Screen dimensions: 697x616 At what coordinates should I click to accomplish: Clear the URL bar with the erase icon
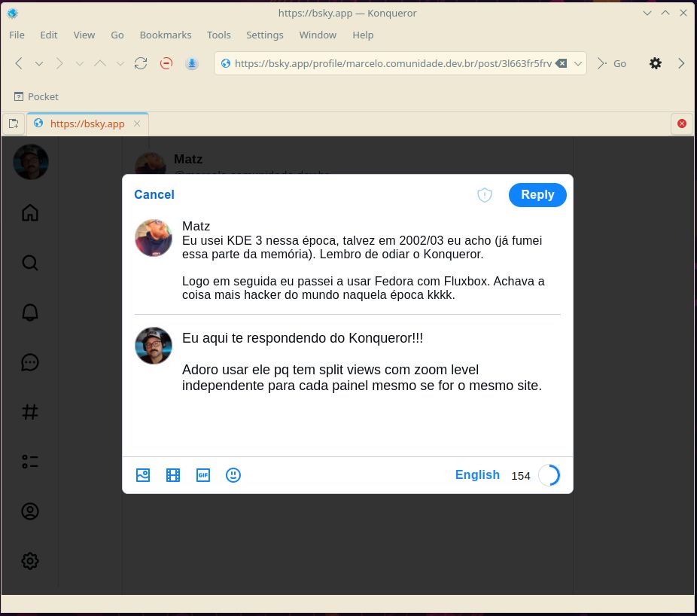pyautogui.click(x=562, y=63)
